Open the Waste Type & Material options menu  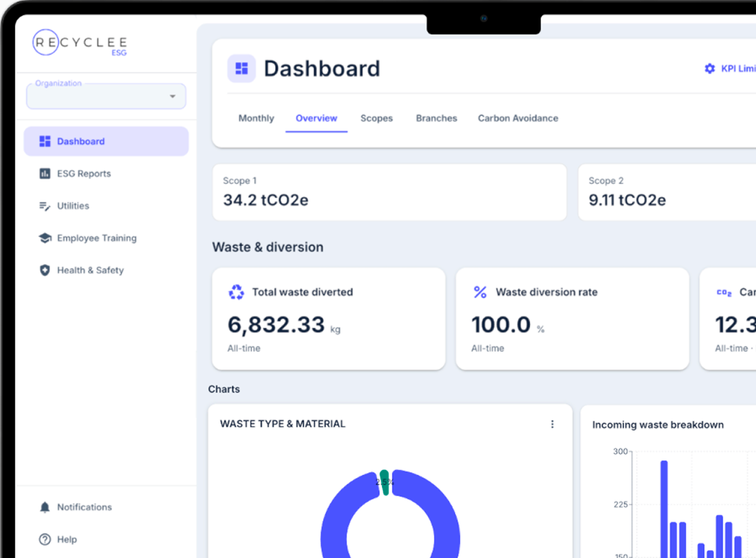tap(553, 424)
